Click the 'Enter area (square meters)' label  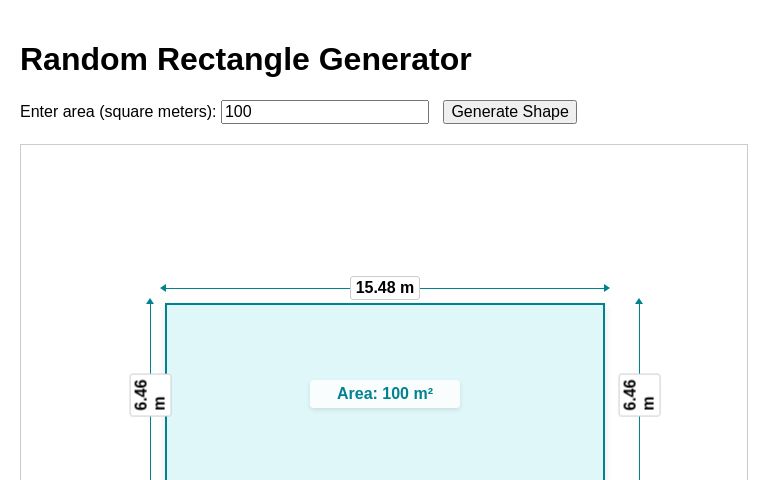118,112
